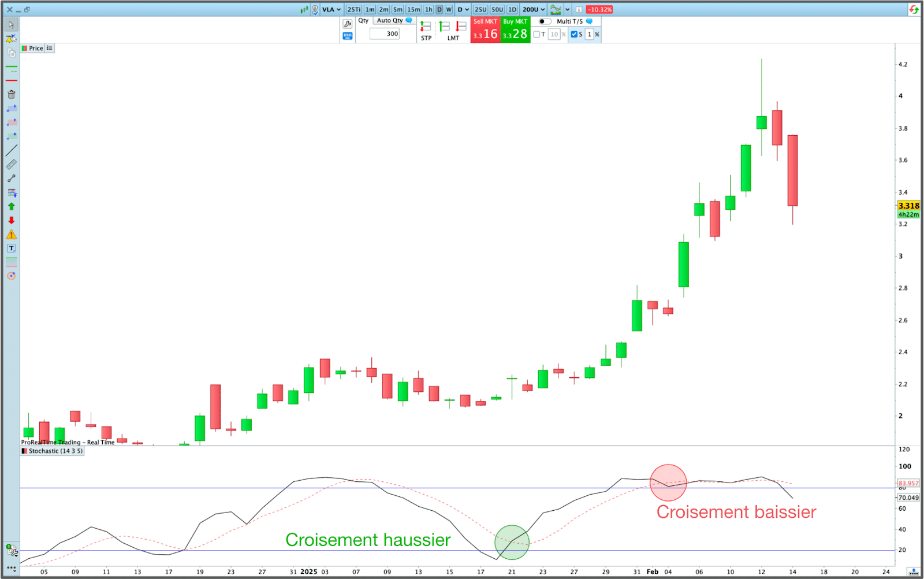Switch to the 1h timeframe
This screenshot has width=924, height=579.
[x=429, y=10]
